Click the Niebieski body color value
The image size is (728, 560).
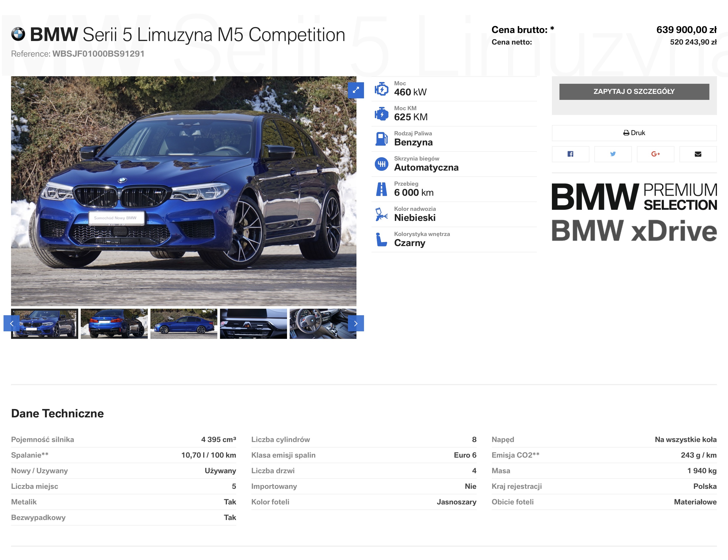[415, 218]
